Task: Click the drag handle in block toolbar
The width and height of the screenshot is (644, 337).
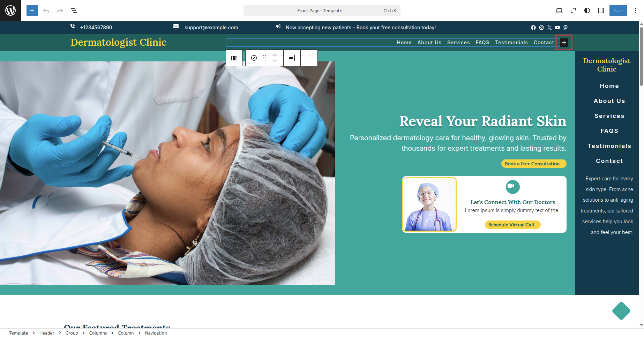Action: (x=264, y=58)
